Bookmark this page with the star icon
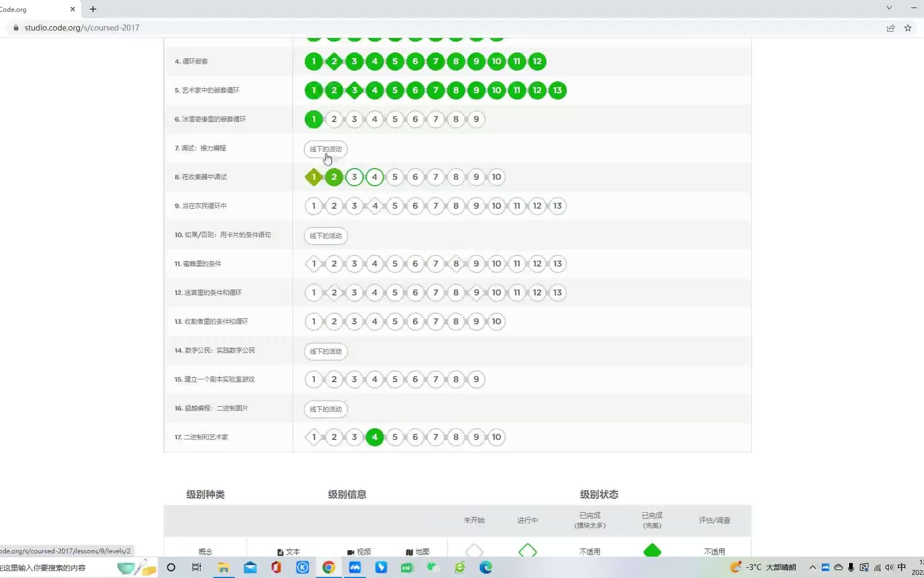This screenshot has width=924, height=578. pos(907,28)
